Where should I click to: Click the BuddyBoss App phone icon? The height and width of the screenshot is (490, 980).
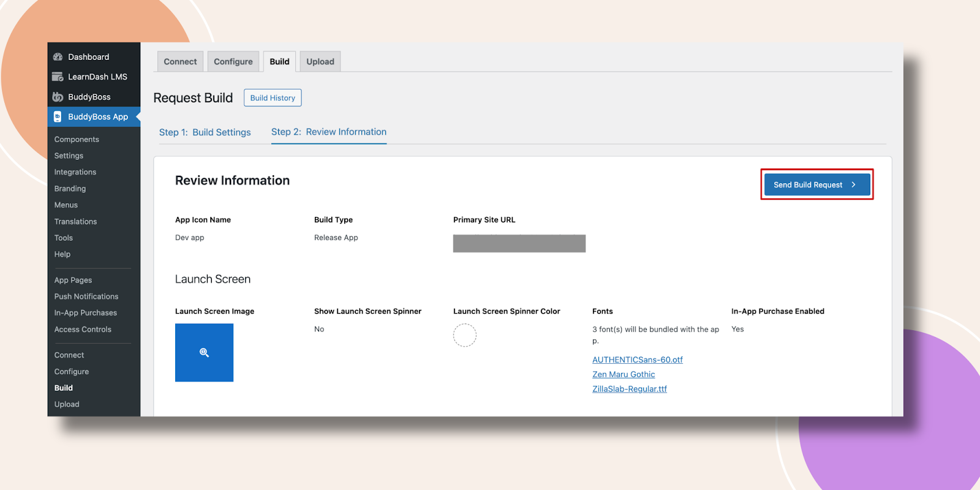[x=58, y=116]
